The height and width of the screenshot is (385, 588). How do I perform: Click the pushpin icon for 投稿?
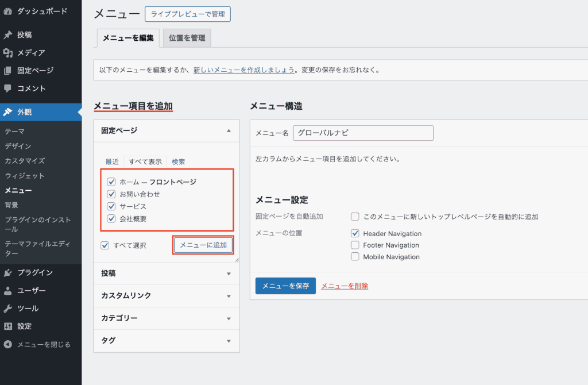coord(8,34)
